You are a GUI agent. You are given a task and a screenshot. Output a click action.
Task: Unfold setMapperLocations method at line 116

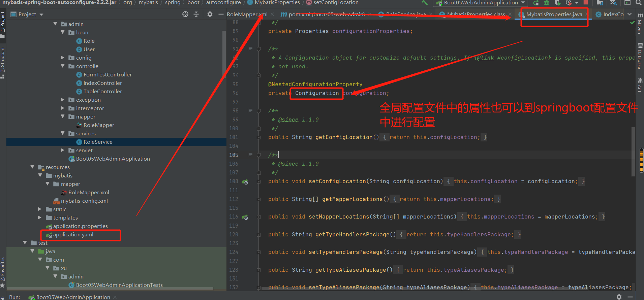pyautogui.click(x=258, y=217)
